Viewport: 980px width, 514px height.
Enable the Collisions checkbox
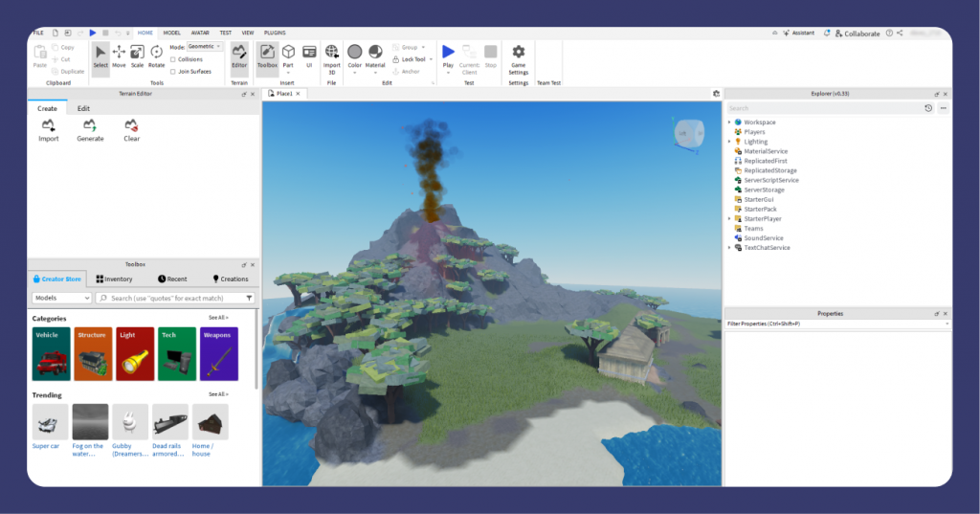(173, 59)
